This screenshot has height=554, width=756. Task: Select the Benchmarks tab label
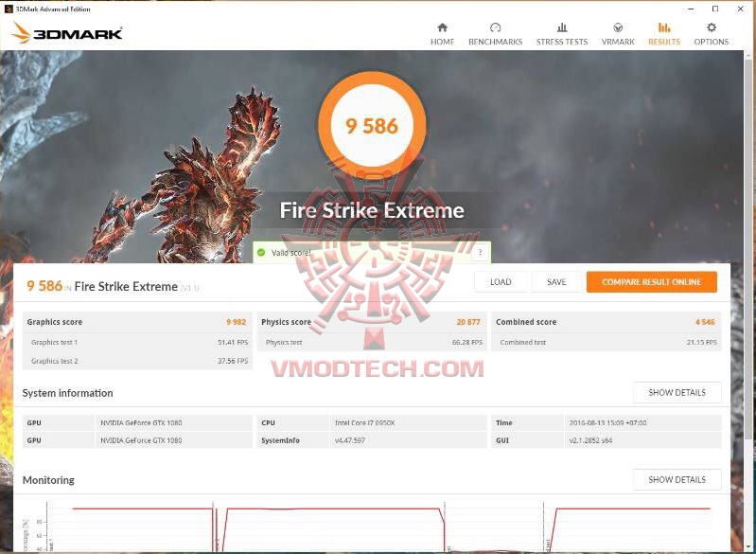tap(495, 42)
